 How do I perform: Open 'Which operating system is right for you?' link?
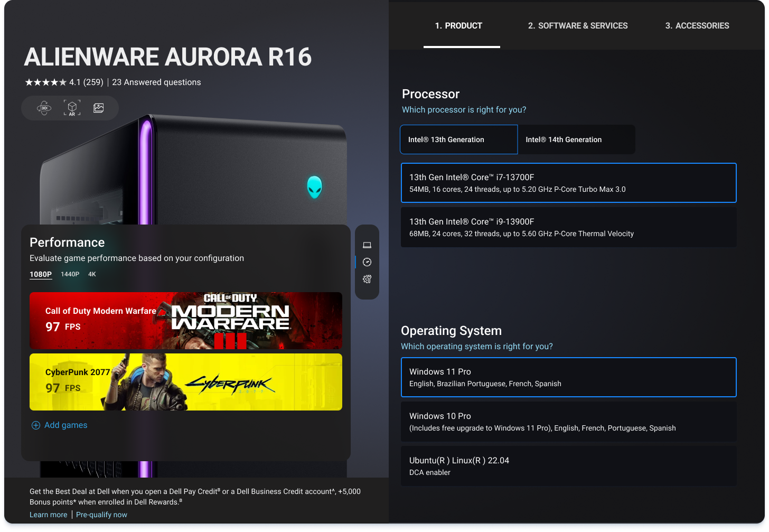tap(477, 347)
